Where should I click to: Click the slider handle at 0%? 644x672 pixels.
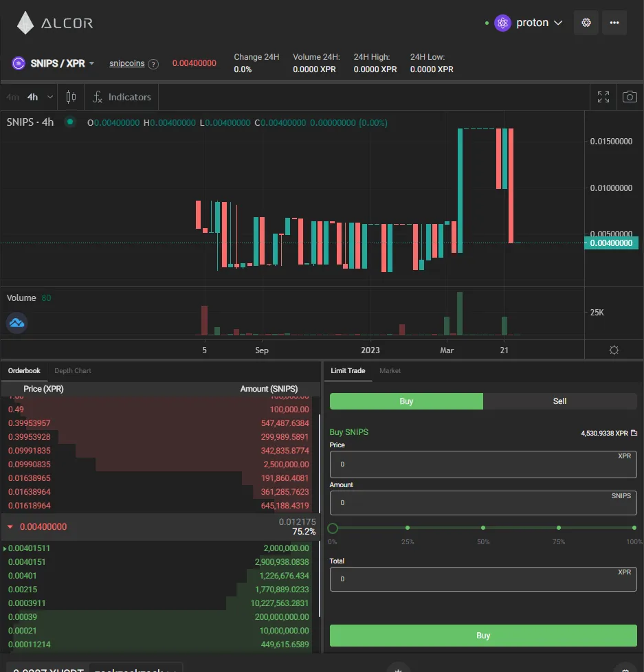(x=333, y=528)
